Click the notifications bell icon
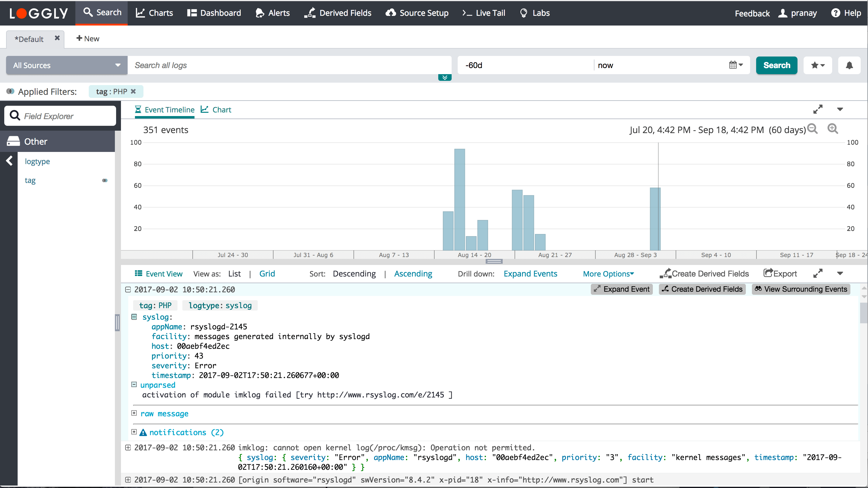868x488 pixels. (x=849, y=65)
